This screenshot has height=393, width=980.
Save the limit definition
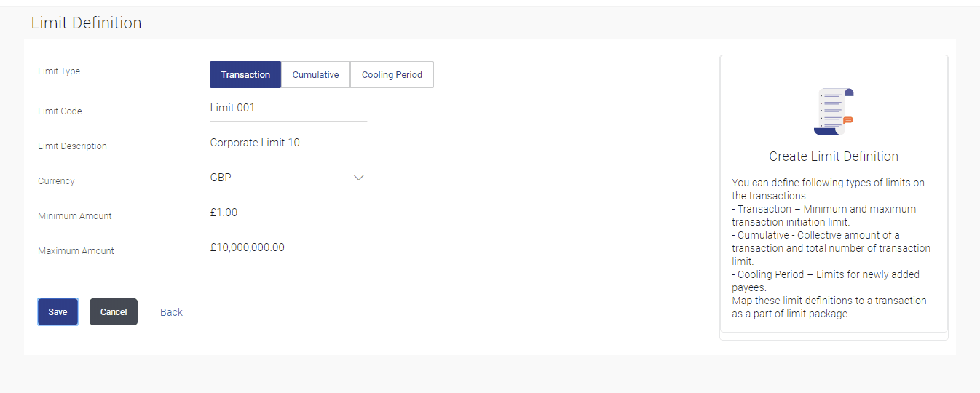click(58, 311)
